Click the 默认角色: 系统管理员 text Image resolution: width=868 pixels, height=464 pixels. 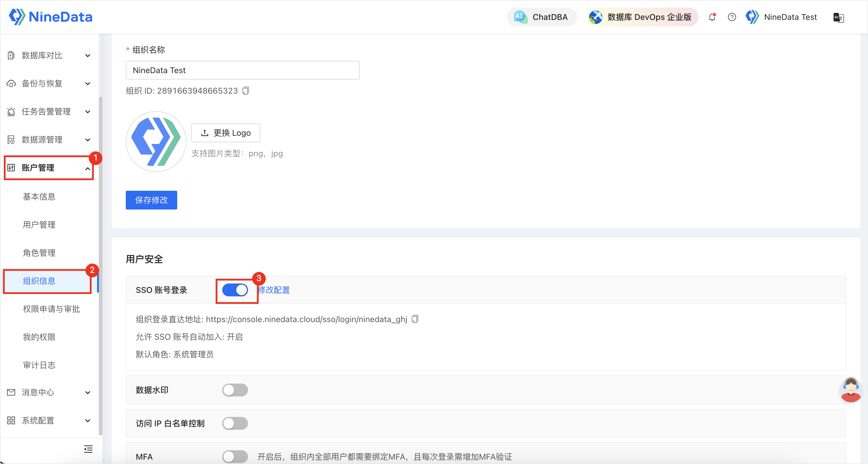[175, 354]
